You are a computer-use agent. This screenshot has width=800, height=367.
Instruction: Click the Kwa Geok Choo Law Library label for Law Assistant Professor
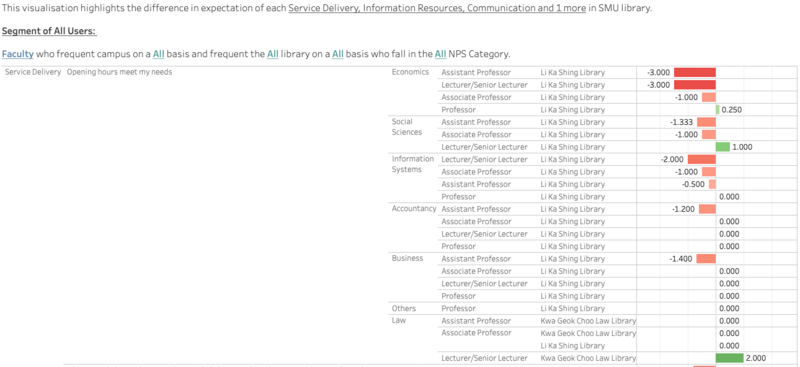(x=588, y=321)
